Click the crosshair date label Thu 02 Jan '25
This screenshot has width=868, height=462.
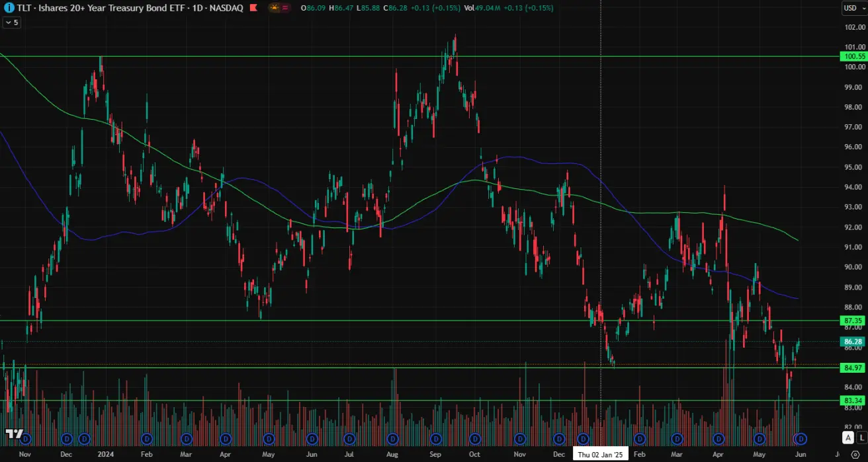600,455
